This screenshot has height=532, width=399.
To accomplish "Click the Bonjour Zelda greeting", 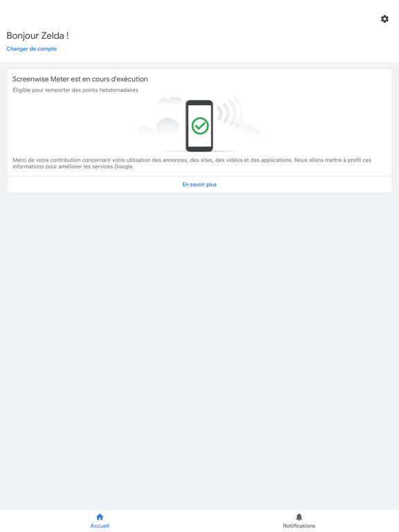I will (37, 35).
